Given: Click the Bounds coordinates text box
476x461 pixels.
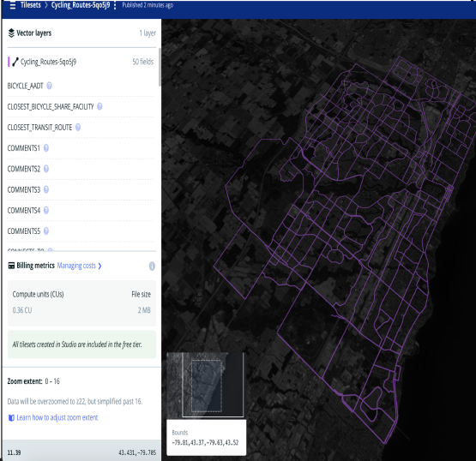Looking at the screenshot, I should [x=205, y=442].
